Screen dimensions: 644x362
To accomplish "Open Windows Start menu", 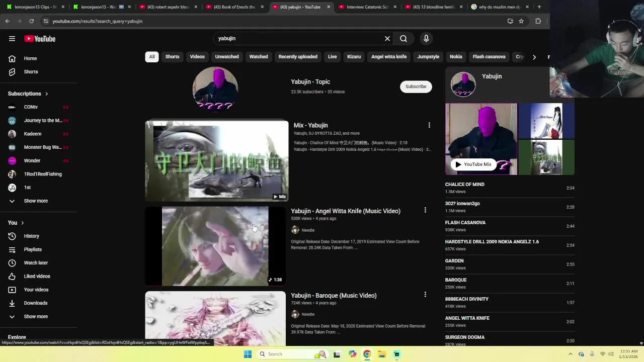I will [x=248, y=354].
